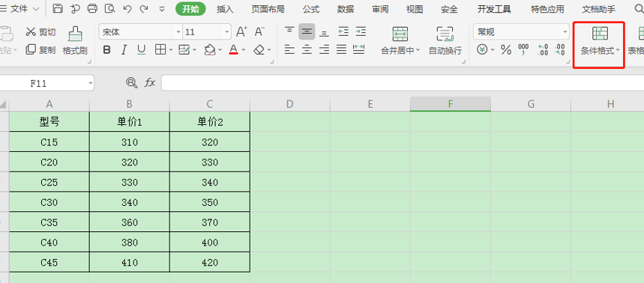
Task: Toggle 自动换行 wrap text
Action: click(445, 41)
